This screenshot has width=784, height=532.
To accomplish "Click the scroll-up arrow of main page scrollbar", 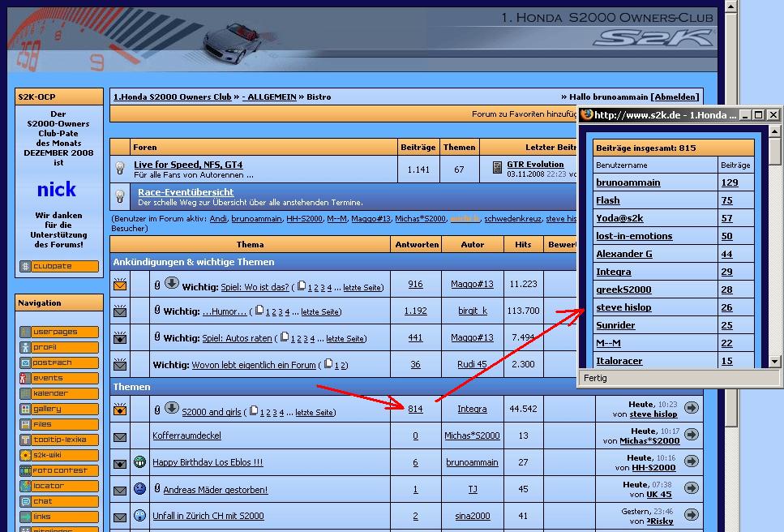I will pos(730,7).
